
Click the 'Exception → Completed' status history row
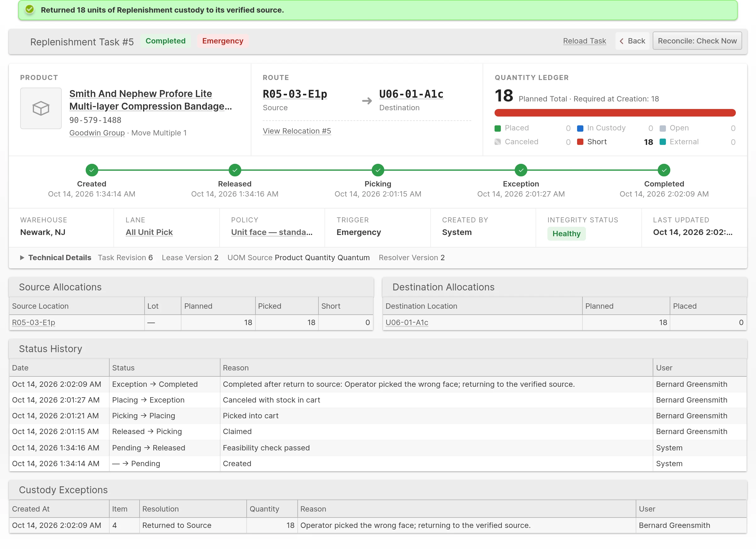378,384
